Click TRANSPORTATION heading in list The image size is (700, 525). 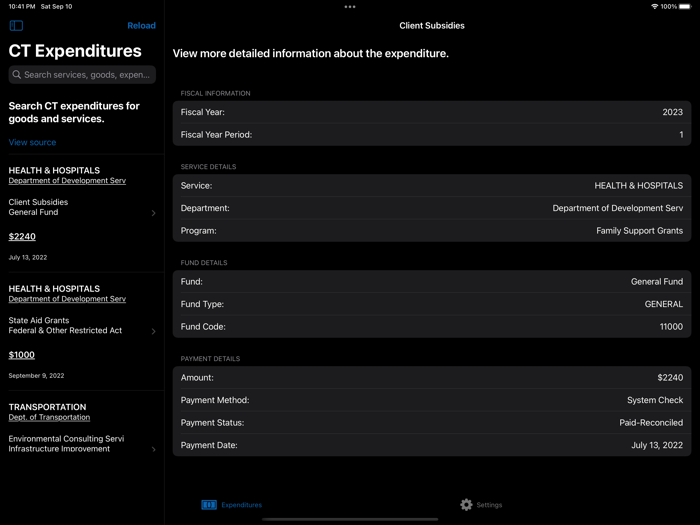(47, 407)
